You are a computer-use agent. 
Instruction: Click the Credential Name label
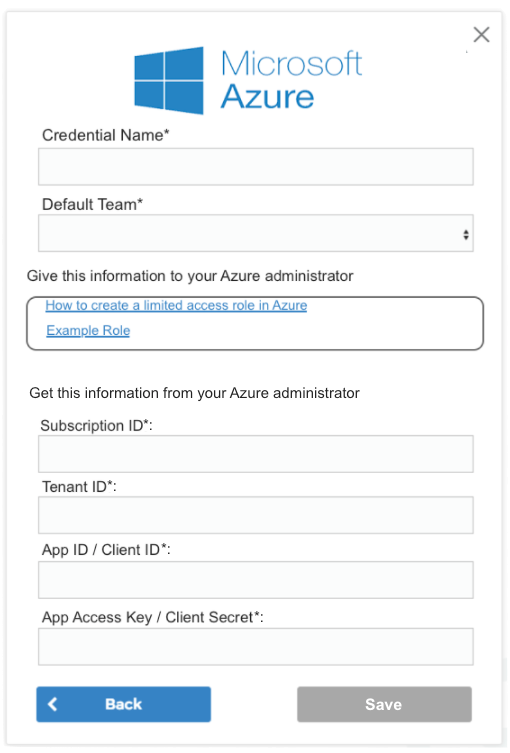[x=106, y=135]
